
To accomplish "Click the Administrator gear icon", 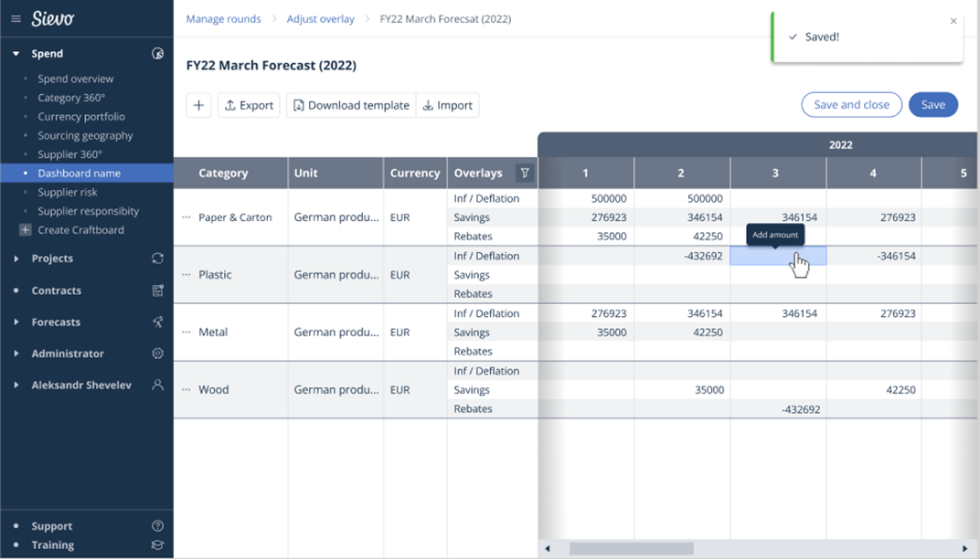I will pos(157,353).
